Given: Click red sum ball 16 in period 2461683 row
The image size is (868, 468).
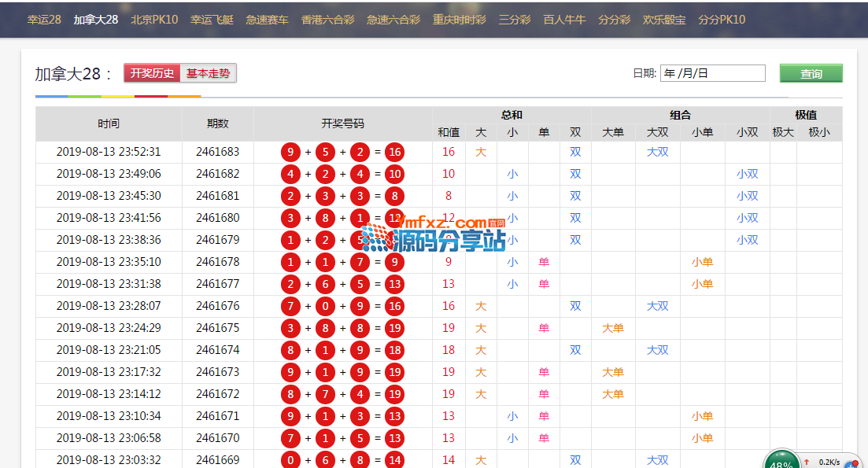Looking at the screenshot, I should point(394,153).
